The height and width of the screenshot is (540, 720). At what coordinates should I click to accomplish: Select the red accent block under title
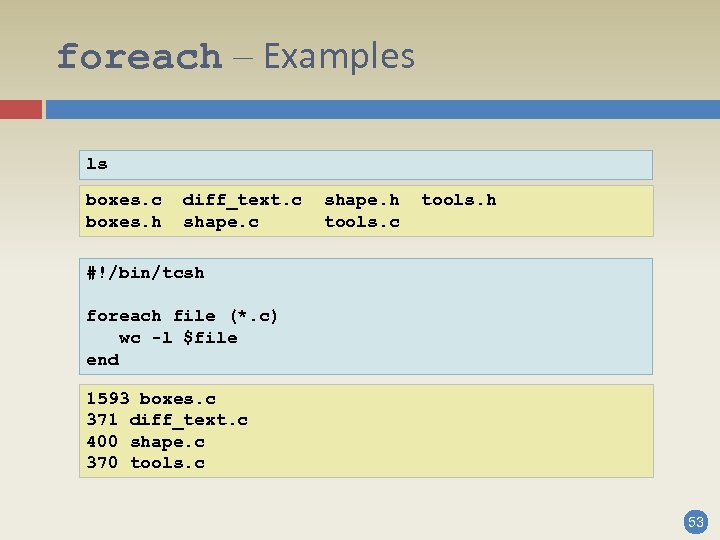21,109
